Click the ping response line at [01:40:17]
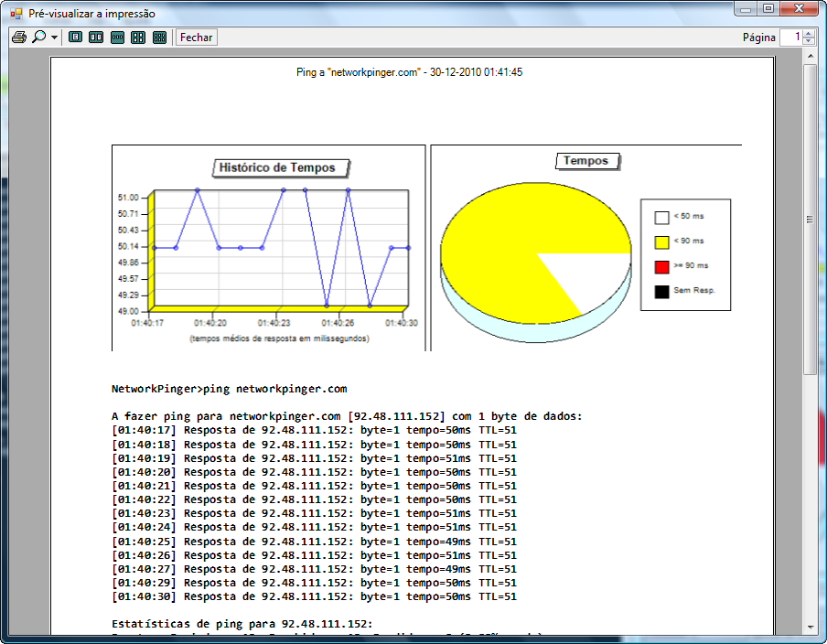 315,430
